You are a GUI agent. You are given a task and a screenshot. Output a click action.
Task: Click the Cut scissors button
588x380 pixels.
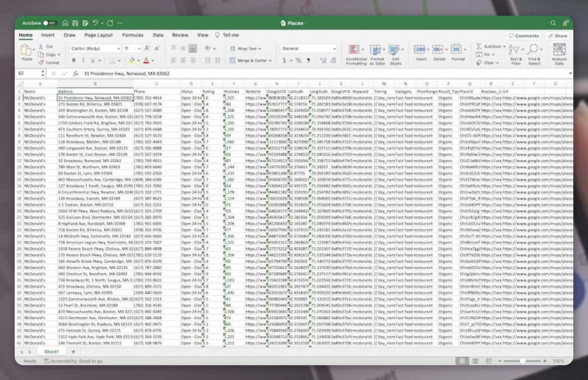coord(45,47)
